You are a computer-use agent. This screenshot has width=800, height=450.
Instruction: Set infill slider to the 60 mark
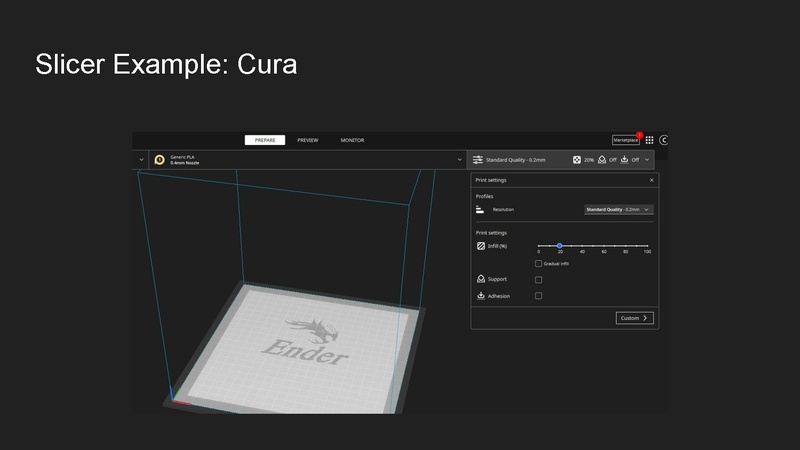(604, 246)
